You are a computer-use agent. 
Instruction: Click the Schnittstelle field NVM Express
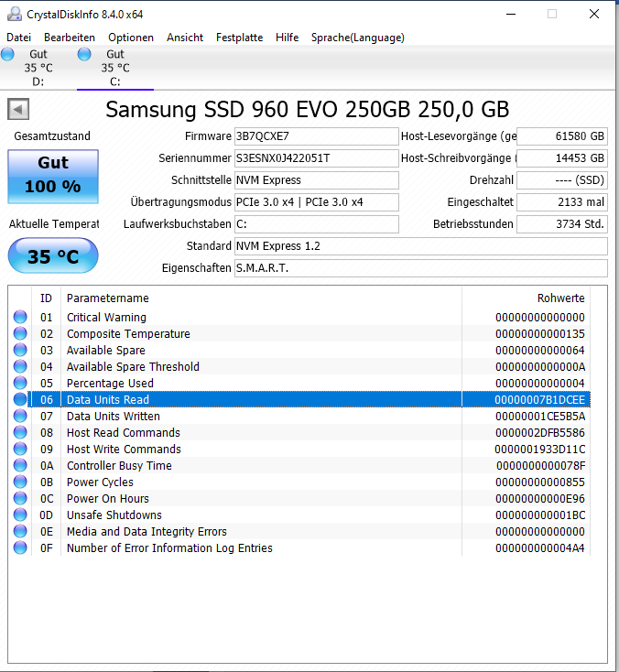316,180
